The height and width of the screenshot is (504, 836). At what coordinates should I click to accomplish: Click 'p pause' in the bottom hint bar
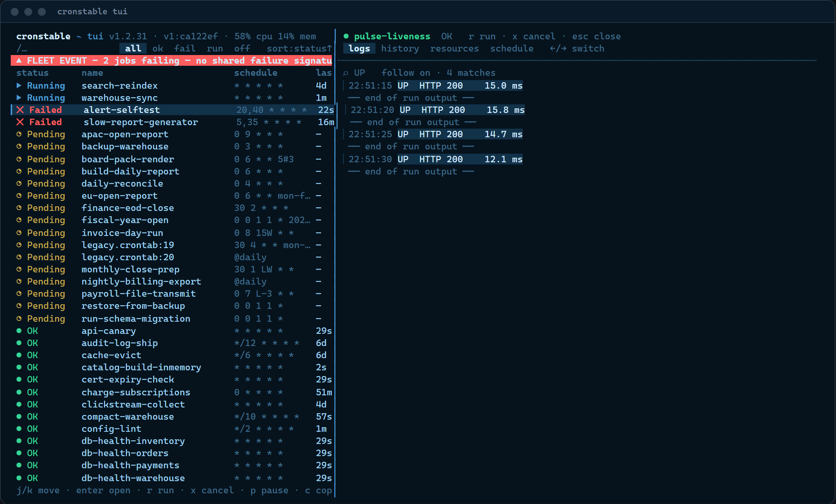click(x=269, y=490)
